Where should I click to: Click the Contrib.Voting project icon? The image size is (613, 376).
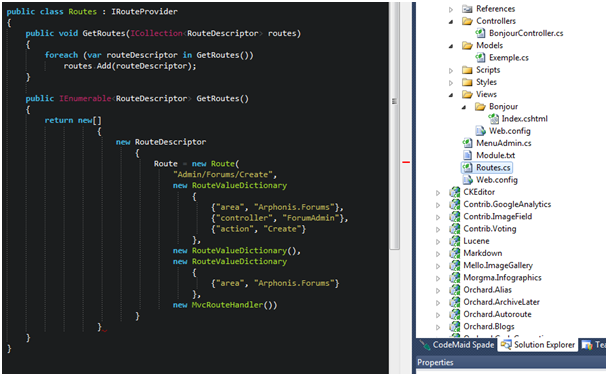[454, 229]
